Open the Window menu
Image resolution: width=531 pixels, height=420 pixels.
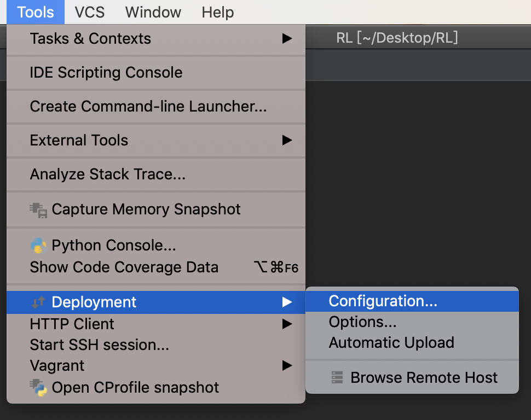click(x=153, y=12)
